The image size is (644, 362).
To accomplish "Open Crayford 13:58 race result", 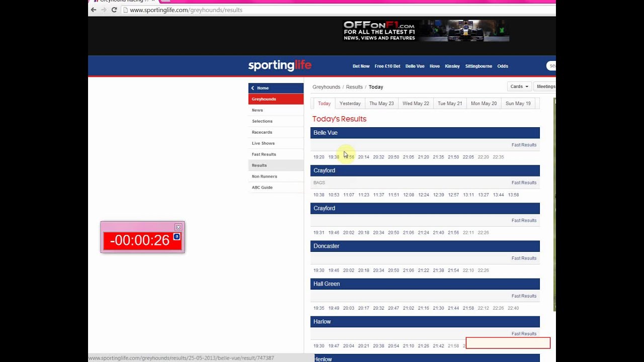I will coord(513,195).
